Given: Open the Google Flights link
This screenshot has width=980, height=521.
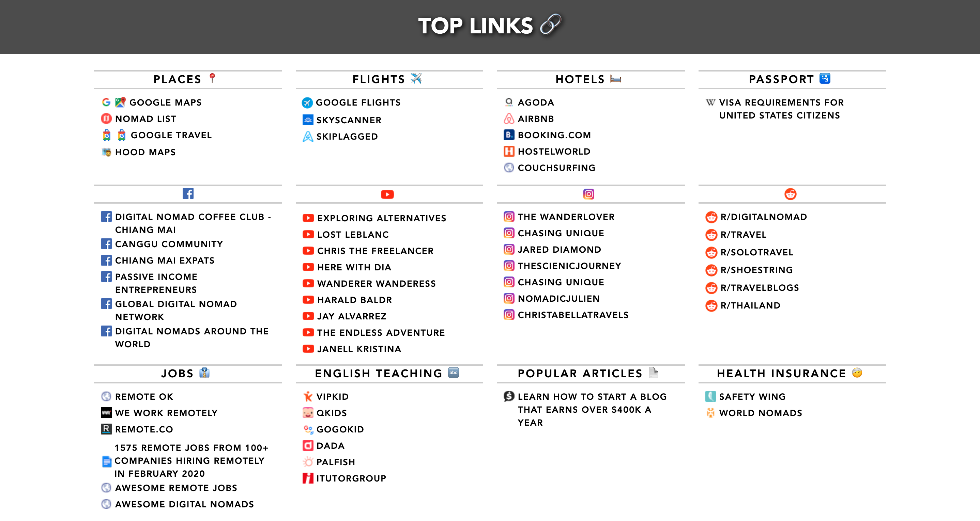Looking at the screenshot, I should (358, 102).
